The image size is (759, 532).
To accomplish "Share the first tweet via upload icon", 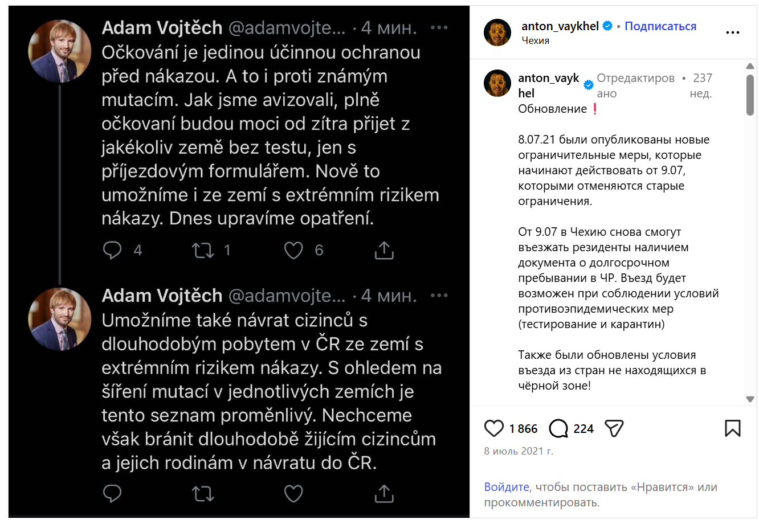I will point(384,250).
